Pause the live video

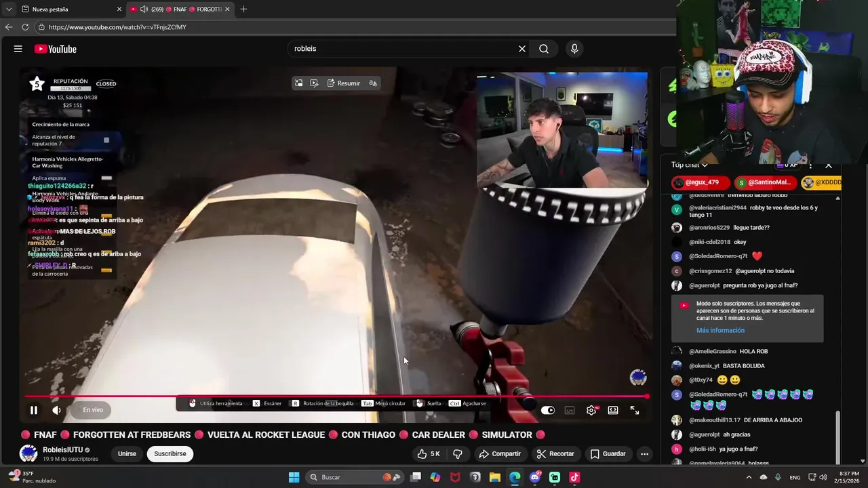coord(33,410)
